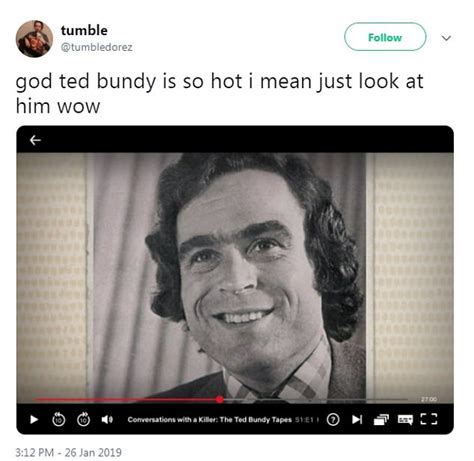The image size is (474, 461).
Task: Open the tweet timestamp 26 Jan 2019
Action: pos(68,452)
